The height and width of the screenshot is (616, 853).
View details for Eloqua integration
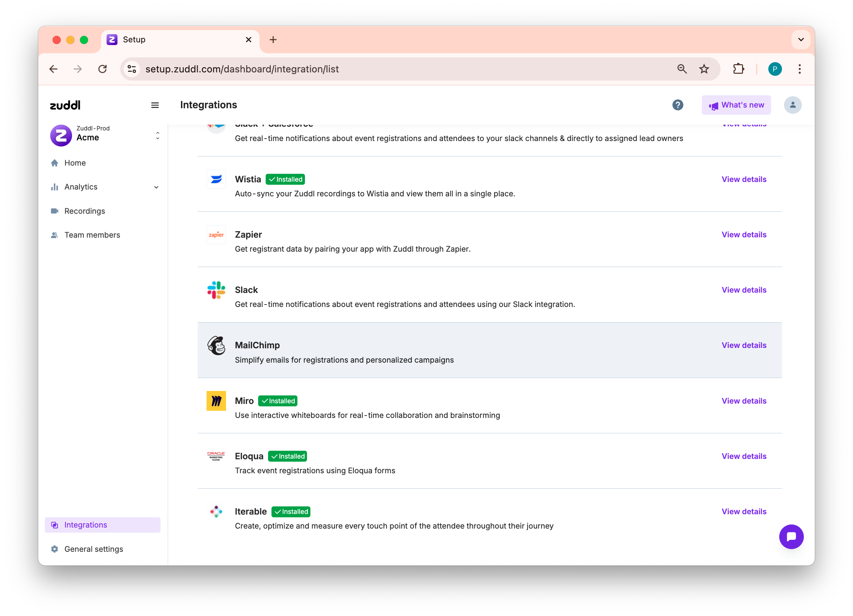coord(743,456)
